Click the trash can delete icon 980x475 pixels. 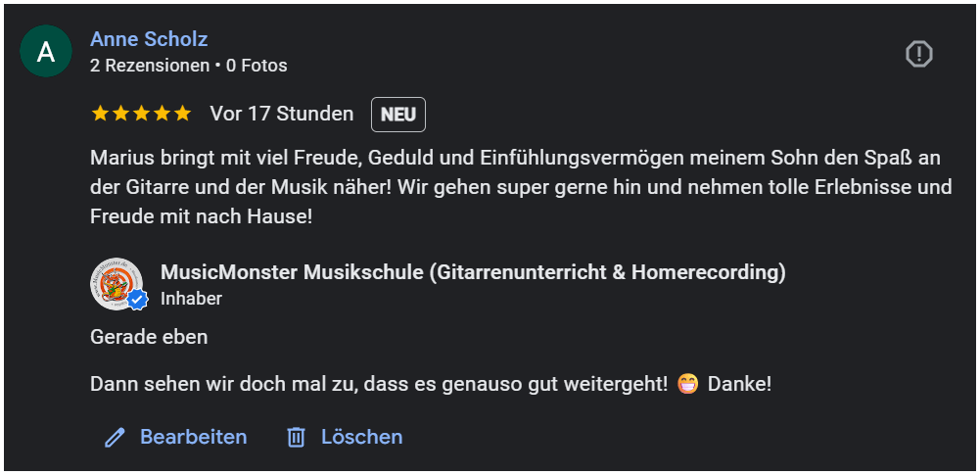pyautogui.click(x=296, y=438)
